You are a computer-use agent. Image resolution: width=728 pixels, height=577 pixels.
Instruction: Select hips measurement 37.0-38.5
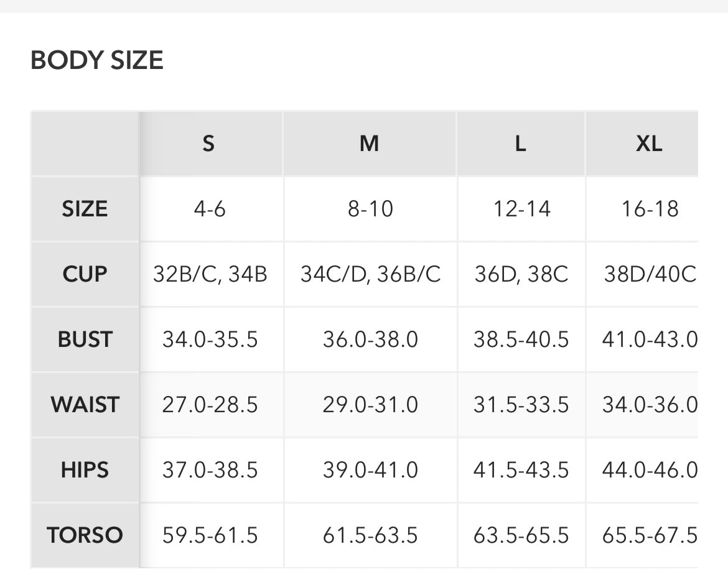pyautogui.click(x=210, y=470)
